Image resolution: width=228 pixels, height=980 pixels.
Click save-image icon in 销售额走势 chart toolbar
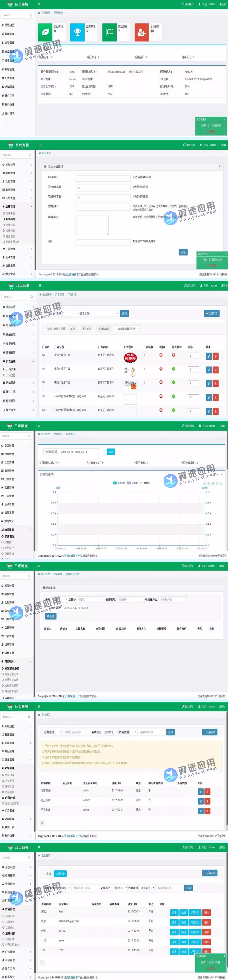click(221, 483)
